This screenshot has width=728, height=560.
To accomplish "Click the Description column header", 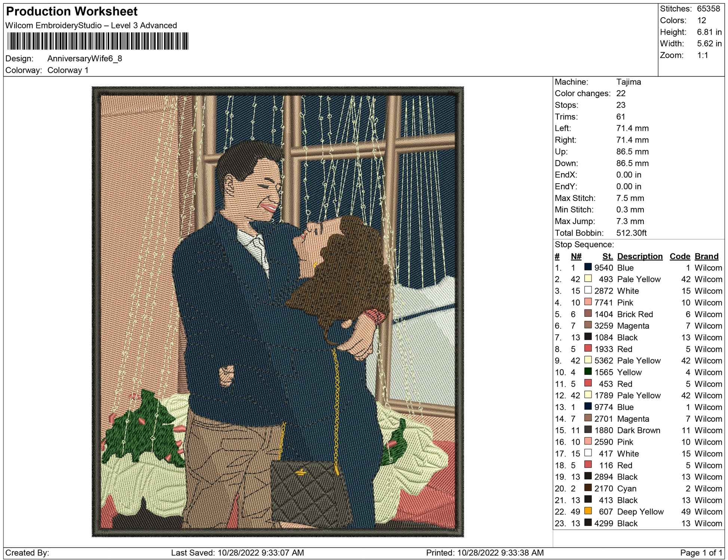I will tap(639, 256).
